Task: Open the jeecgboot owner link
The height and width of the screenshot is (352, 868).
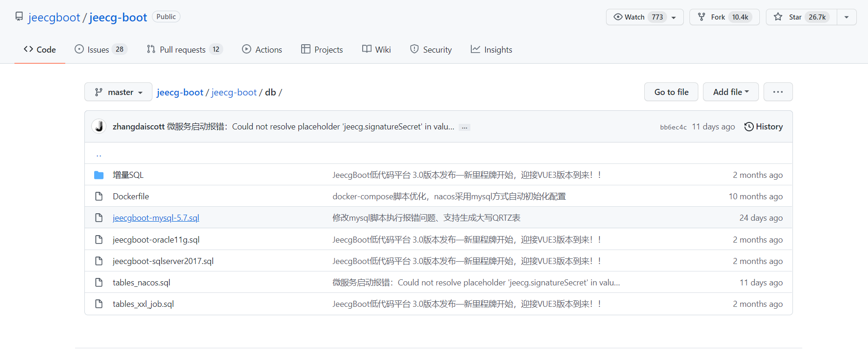Action: pos(54,17)
